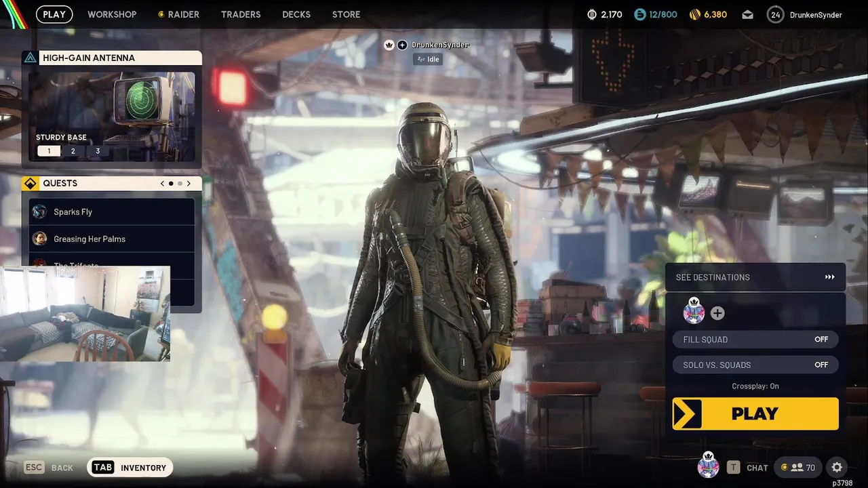The image size is (868, 488).
Task: Open the Decks tab
Action: (x=296, y=14)
